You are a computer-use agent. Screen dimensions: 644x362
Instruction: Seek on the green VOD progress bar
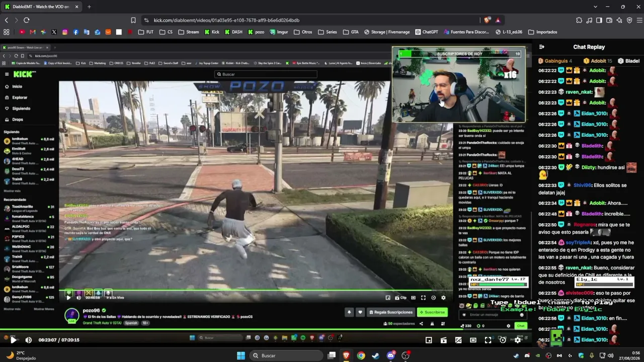tap(267, 330)
